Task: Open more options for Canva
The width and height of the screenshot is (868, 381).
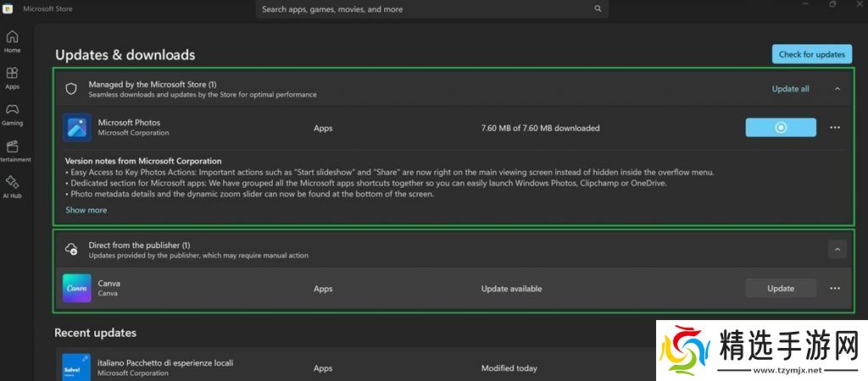Action: [835, 289]
